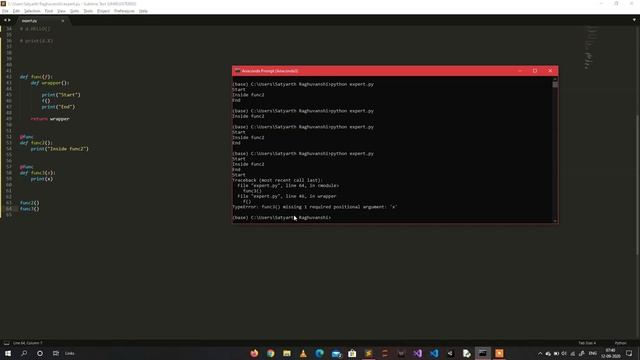Open the Project menu
This screenshot has height=360, width=640.
pyautogui.click(x=103, y=11)
